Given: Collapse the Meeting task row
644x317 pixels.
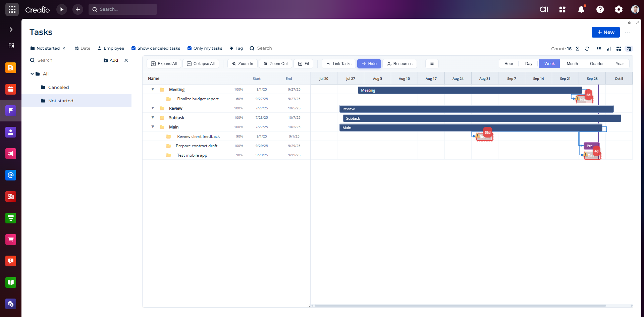Looking at the screenshot, I should 153,90.
